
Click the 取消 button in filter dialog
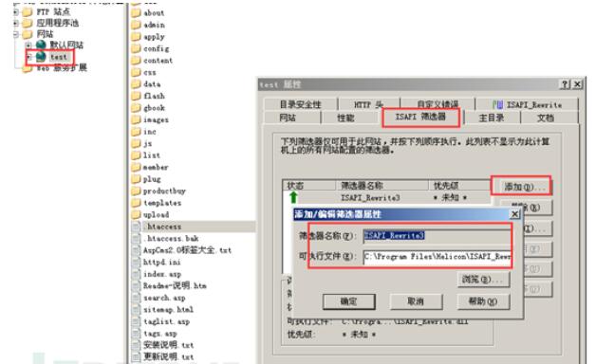point(416,301)
